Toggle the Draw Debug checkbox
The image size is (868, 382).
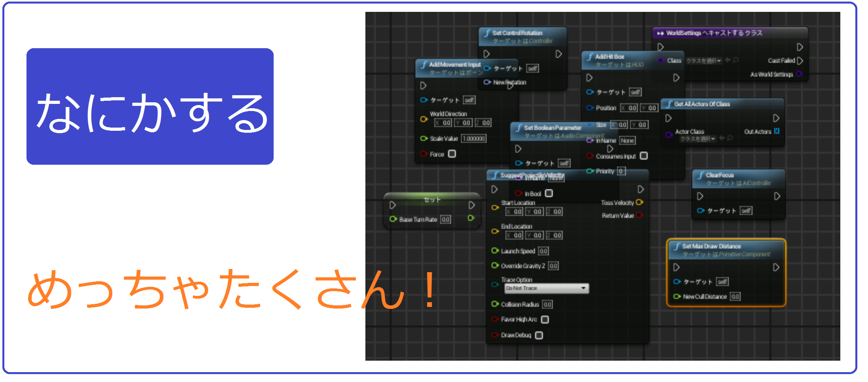(x=540, y=335)
